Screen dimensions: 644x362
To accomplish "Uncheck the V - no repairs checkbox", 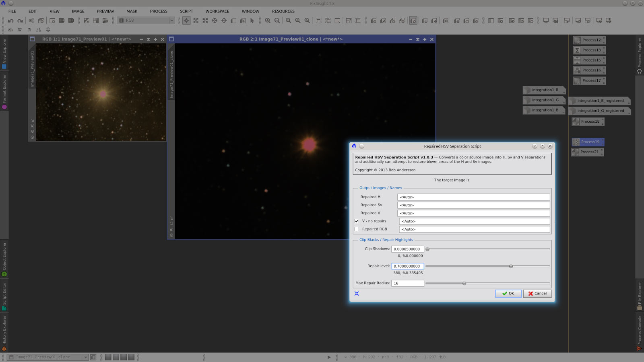I will tap(357, 221).
